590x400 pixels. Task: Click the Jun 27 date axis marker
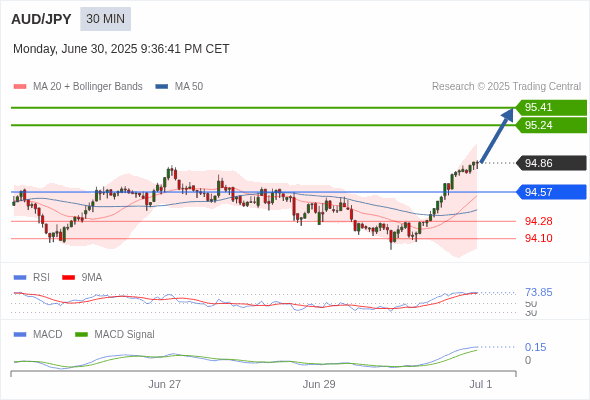[164, 384]
